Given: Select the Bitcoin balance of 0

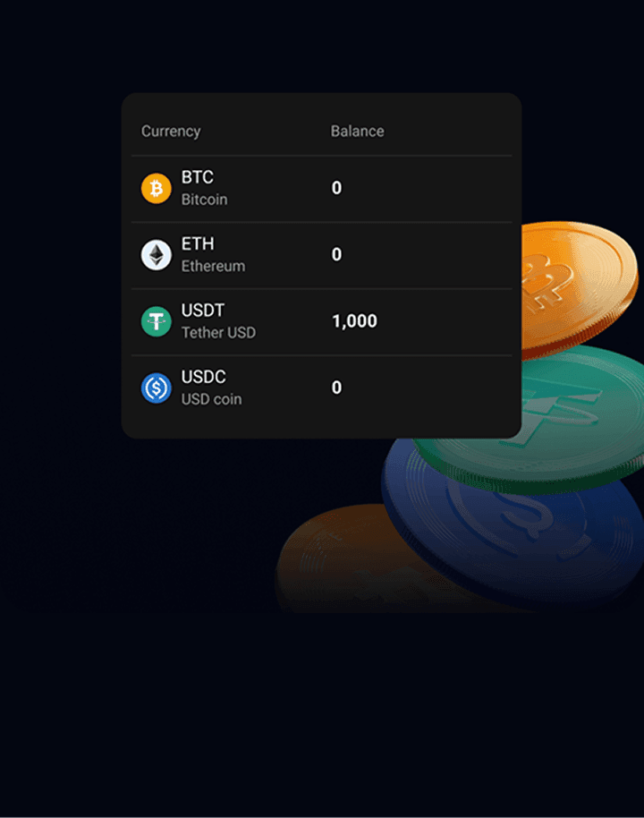Looking at the screenshot, I should [x=337, y=188].
